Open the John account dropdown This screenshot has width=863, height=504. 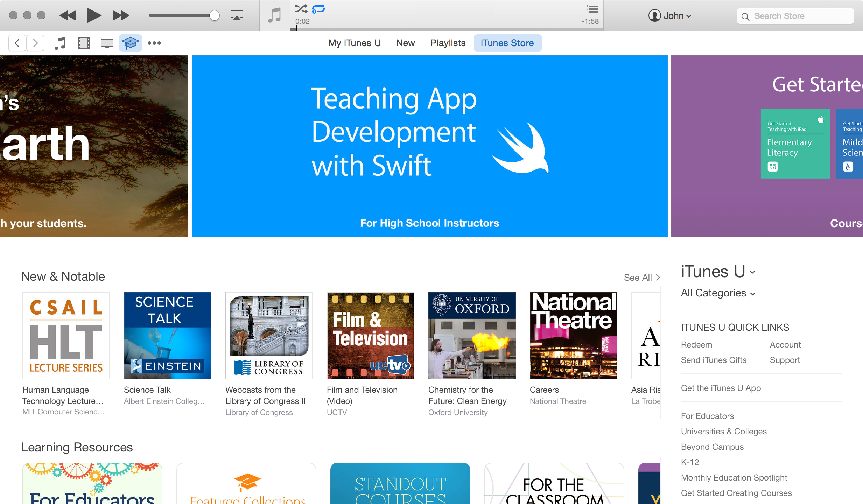[x=670, y=15]
